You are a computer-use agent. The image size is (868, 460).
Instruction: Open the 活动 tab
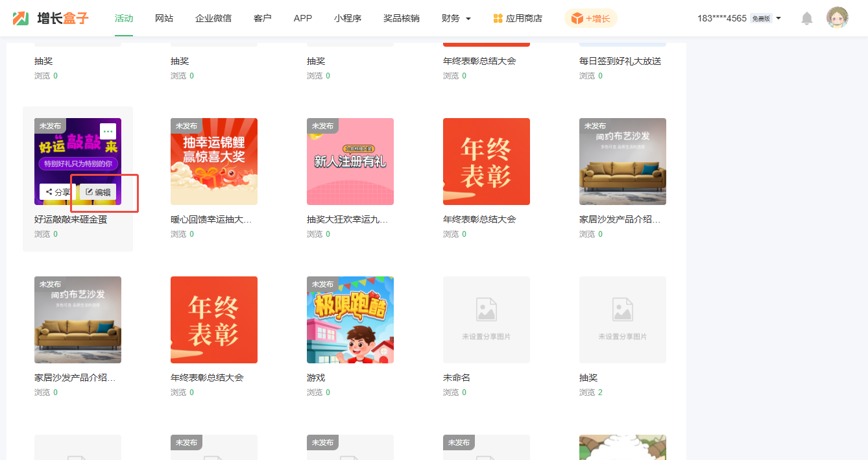(124, 18)
